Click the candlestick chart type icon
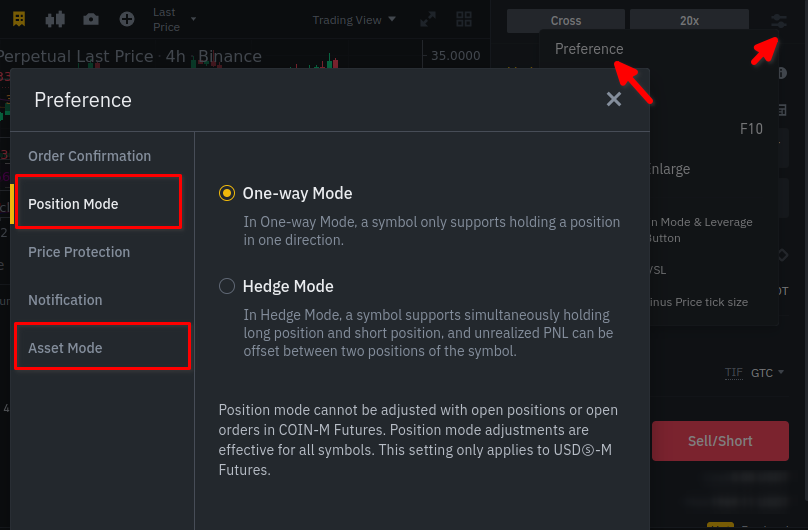This screenshot has height=530, width=808. tap(55, 19)
